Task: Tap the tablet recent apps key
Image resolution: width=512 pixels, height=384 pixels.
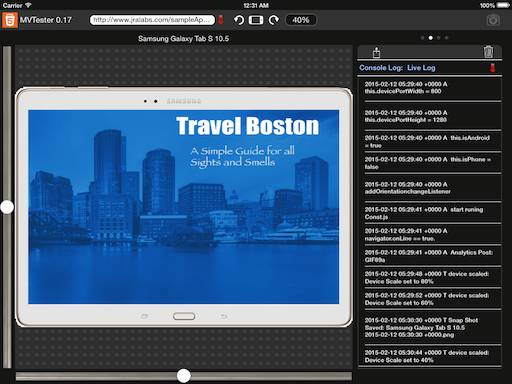Action: [144, 316]
